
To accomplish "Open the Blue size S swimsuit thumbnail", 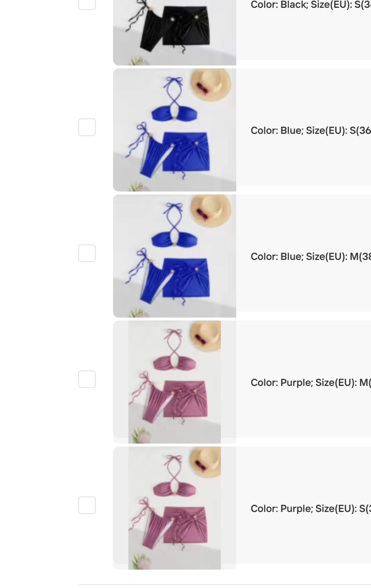I will point(175,130).
